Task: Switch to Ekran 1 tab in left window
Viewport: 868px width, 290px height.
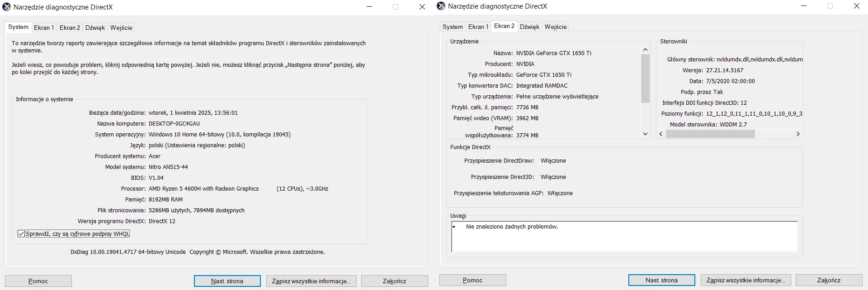Action: [x=44, y=28]
